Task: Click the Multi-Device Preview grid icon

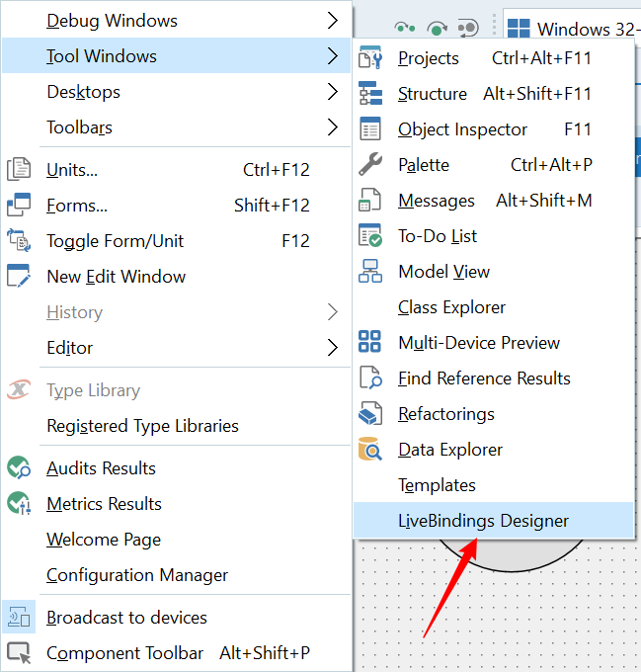Action: point(369,342)
